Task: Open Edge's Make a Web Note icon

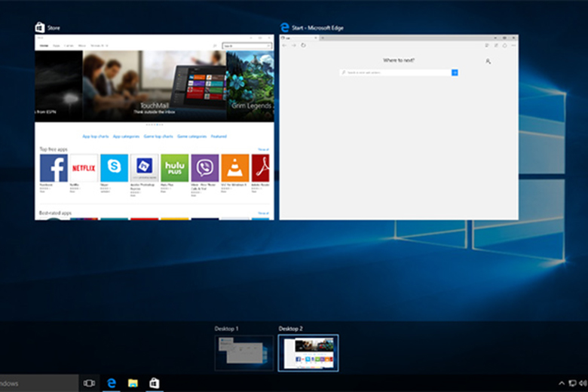Action: (496, 45)
